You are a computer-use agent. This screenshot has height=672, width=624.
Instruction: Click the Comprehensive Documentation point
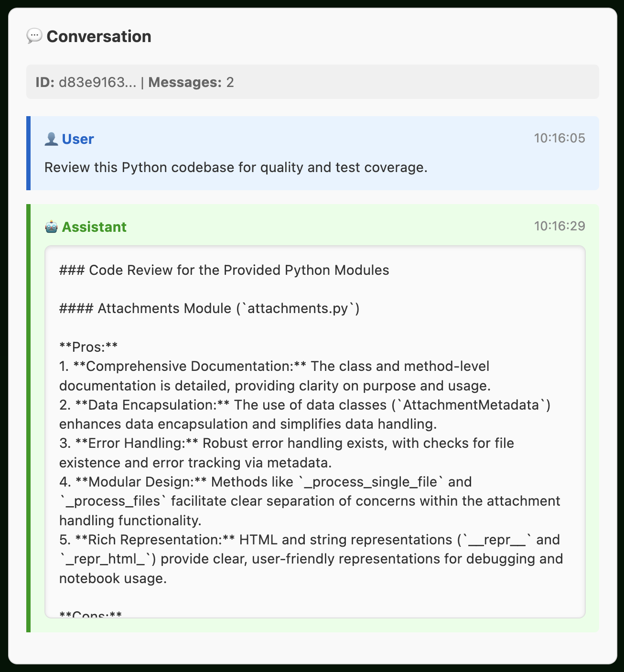coord(275,376)
